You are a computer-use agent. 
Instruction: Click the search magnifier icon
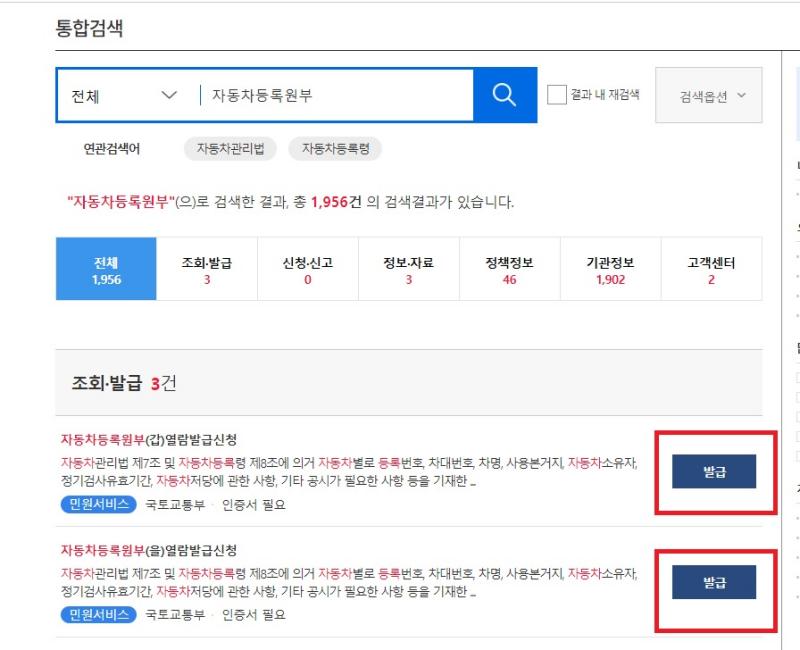coord(502,93)
